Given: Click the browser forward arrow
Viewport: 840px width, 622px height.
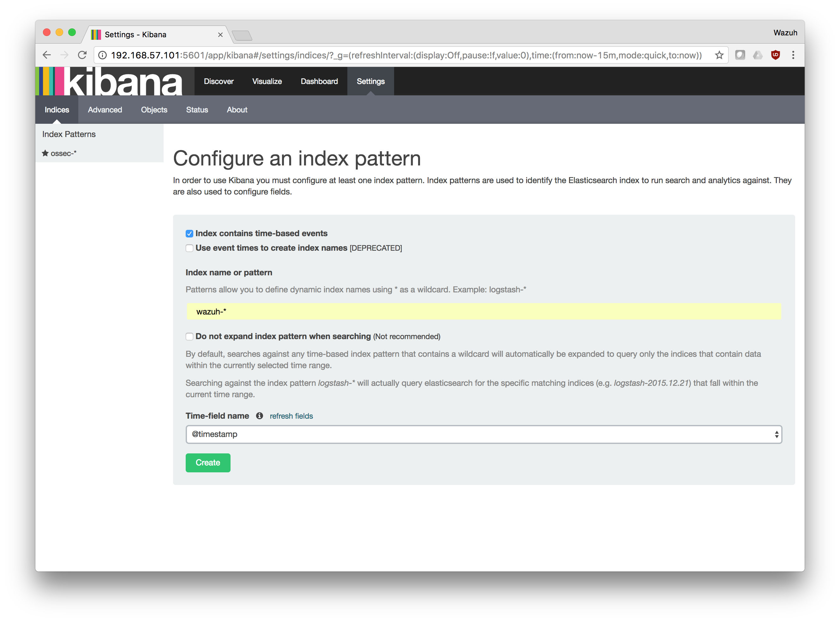Looking at the screenshot, I should [x=64, y=55].
